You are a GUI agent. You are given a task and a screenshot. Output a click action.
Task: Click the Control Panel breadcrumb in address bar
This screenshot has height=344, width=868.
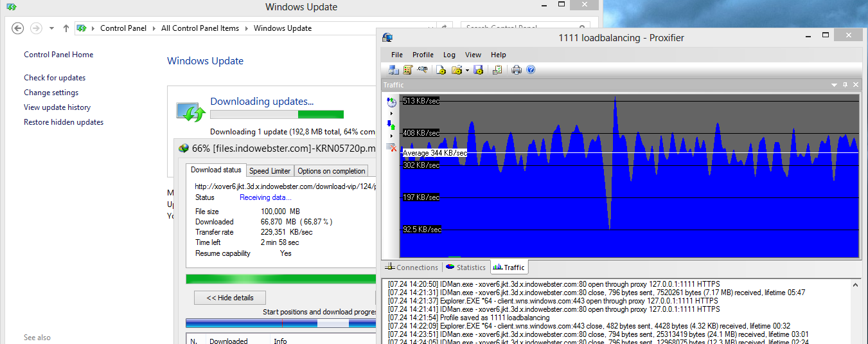click(123, 28)
